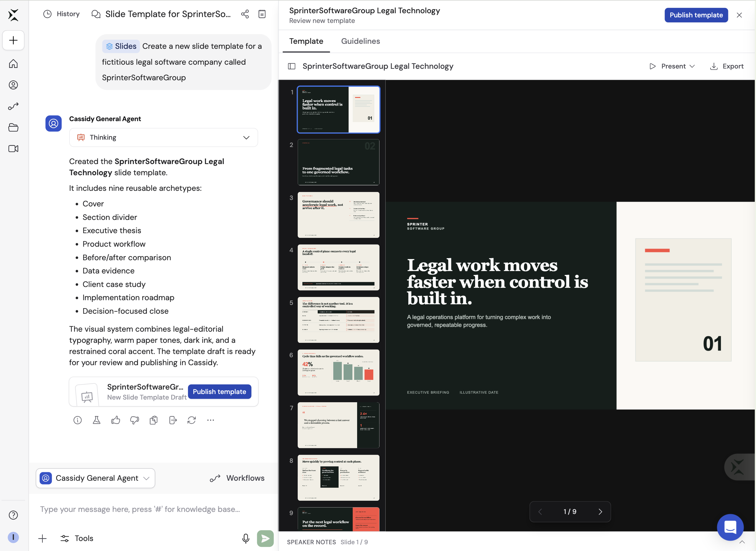Click the Cassidy logo icon
Screen dimensions: 756x551
coord(13,15)
